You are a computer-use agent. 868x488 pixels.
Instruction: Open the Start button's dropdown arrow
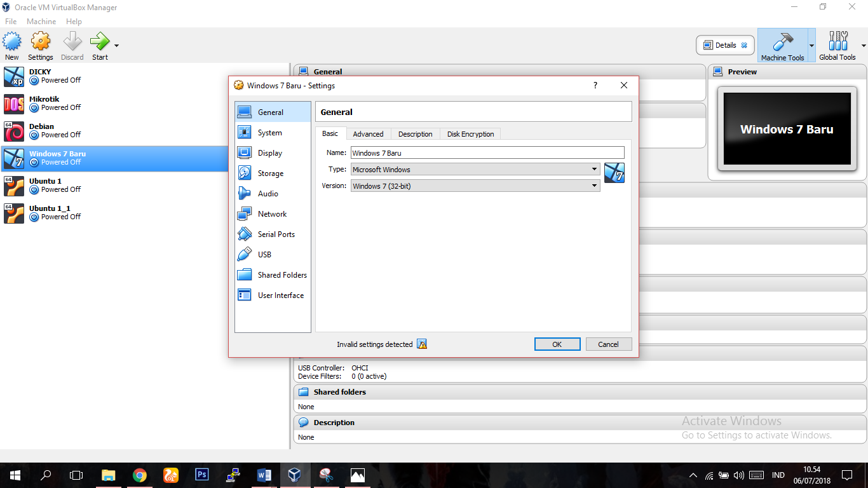pos(116,46)
